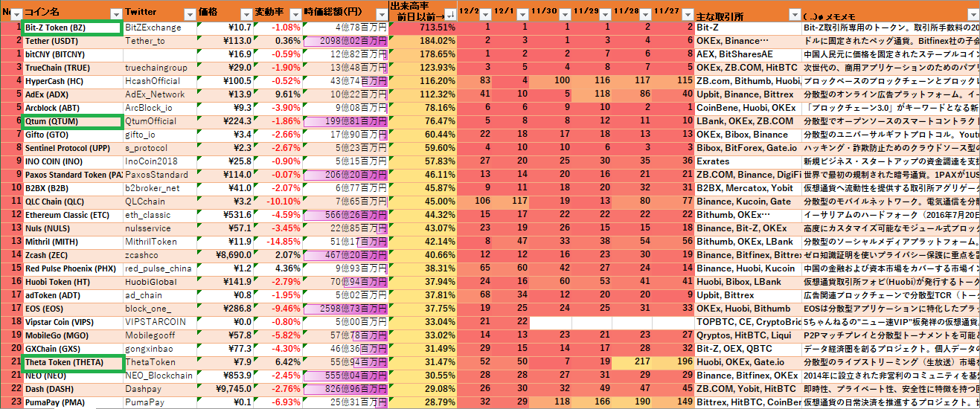Select the Theta Token (THETA) cell
This screenshot has width=980, height=409.
tap(72, 362)
